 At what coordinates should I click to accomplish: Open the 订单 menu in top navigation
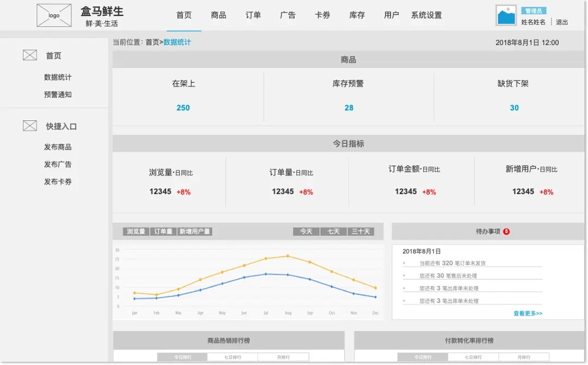pos(253,15)
